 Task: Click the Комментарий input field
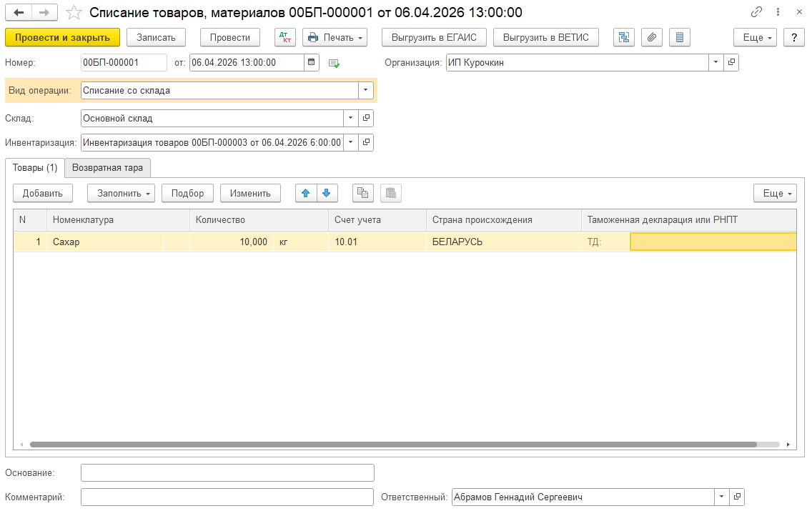(227, 497)
